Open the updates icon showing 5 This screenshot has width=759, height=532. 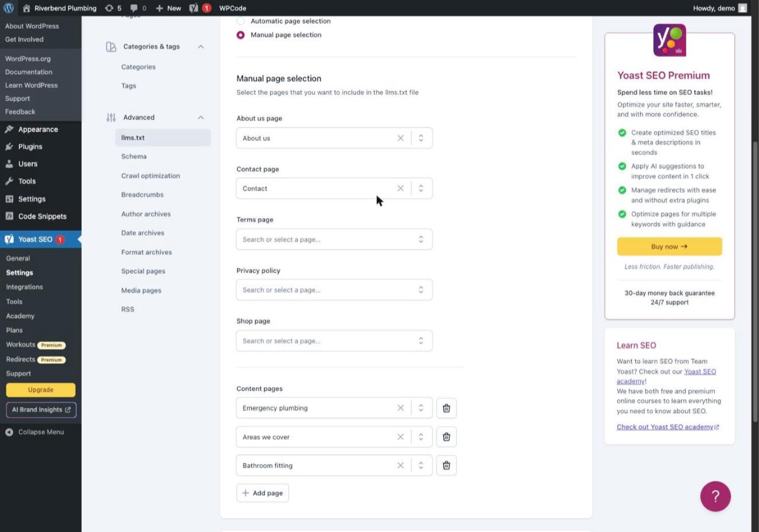(x=113, y=8)
